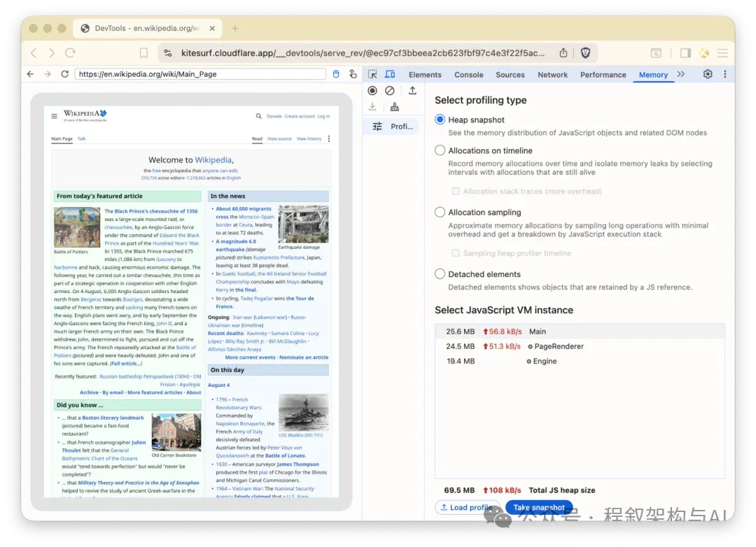Select Allocations on timeline radio button

pyautogui.click(x=440, y=150)
